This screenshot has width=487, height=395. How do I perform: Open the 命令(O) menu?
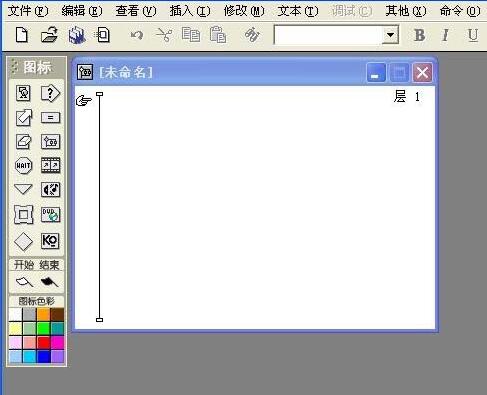(460, 11)
